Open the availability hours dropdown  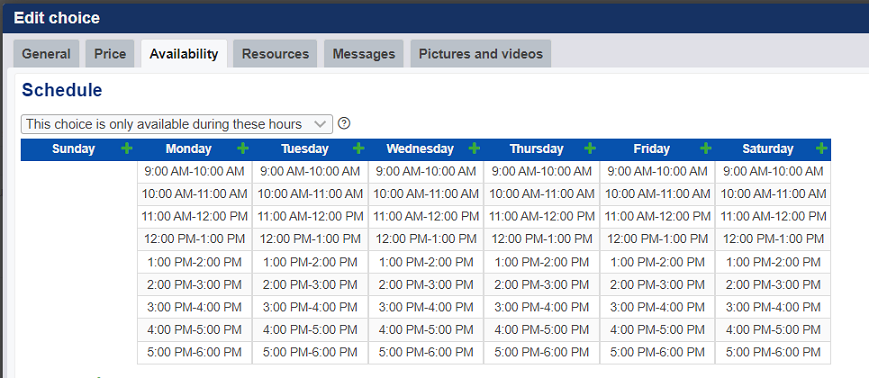point(177,124)
